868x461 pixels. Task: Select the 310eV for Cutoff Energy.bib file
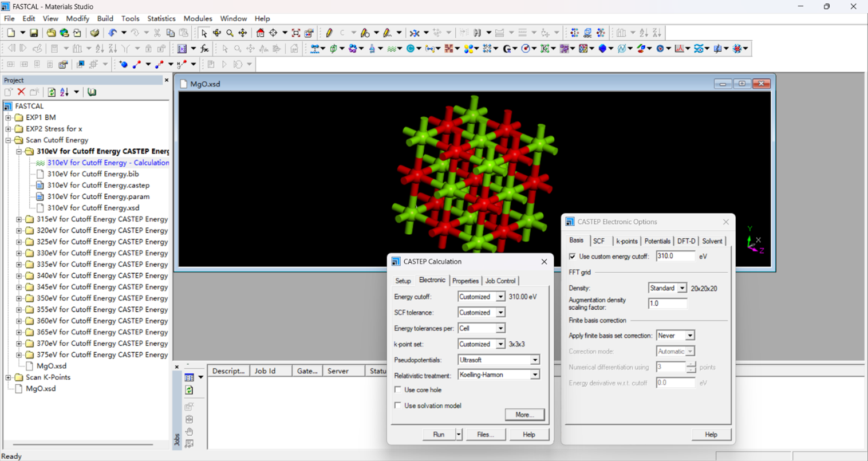(93, 174)
